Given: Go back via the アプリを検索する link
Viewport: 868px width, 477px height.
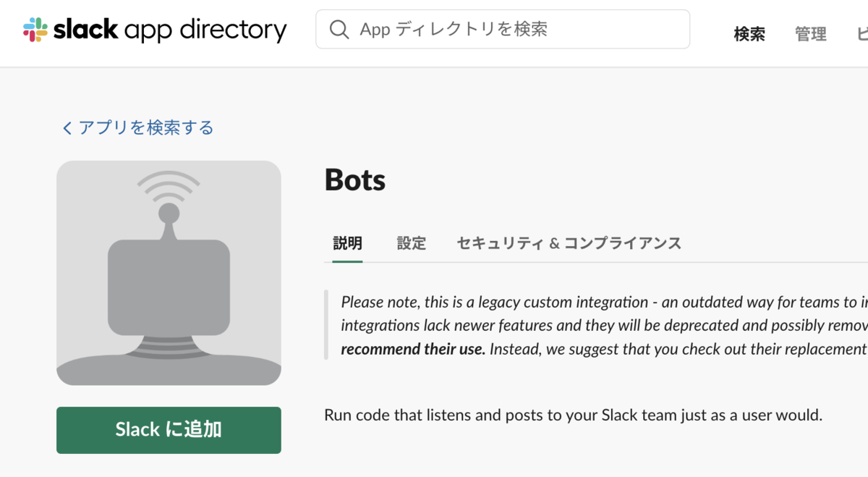Looking at the screenshot, I should point(146,128).
